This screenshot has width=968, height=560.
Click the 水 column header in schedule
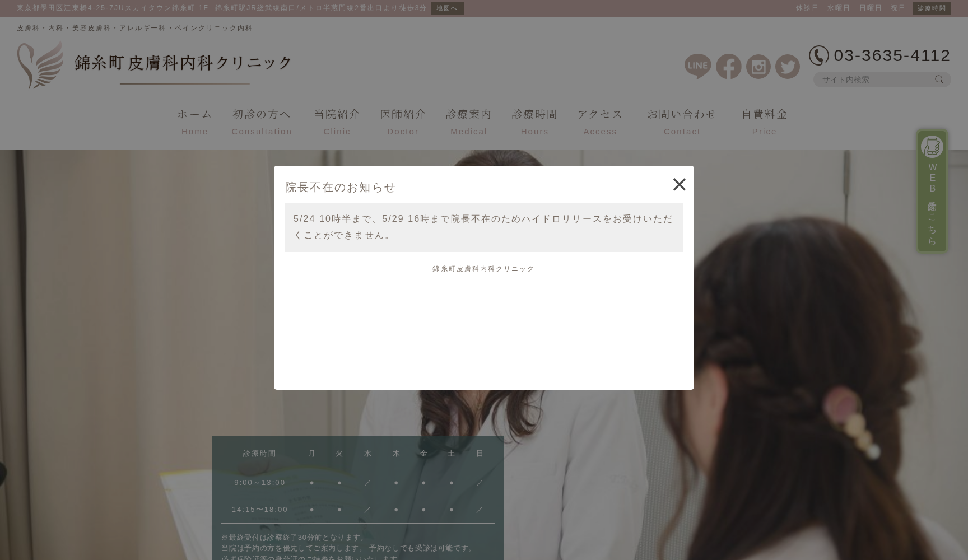click(367, 454)
